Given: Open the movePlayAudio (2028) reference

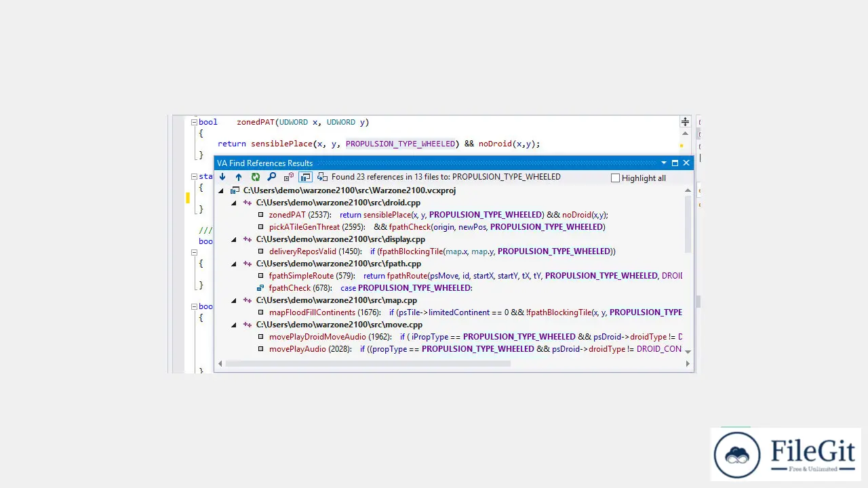Looking at the screenshot, I should pos(475,349).
